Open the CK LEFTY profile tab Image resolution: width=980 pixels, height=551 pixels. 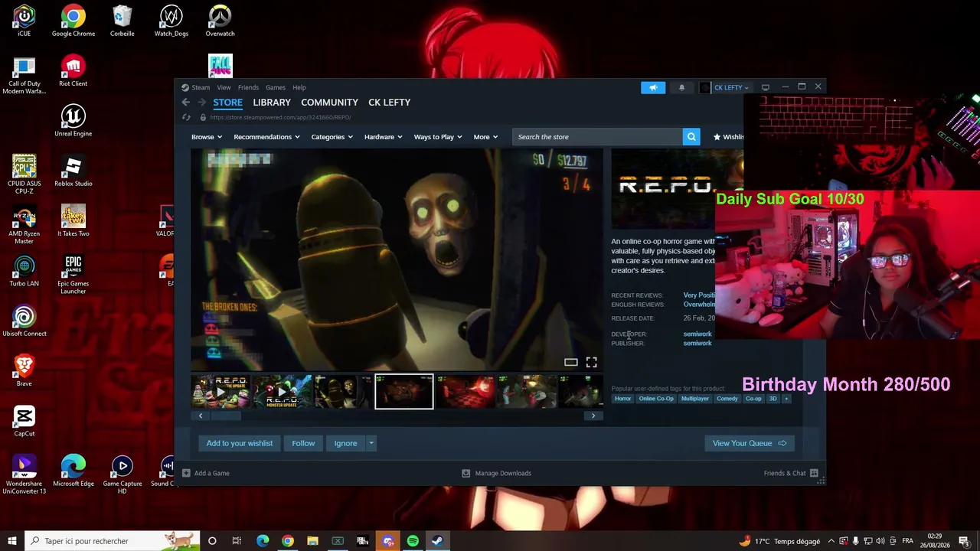click(389, 103)
